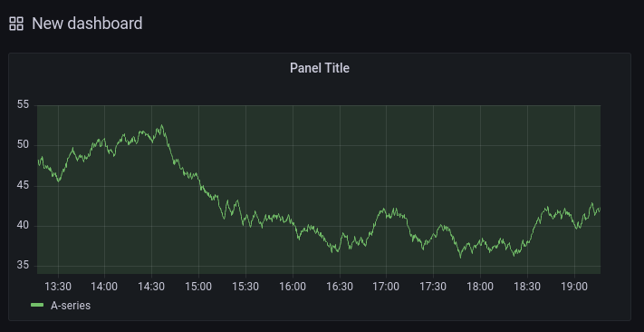Toggle the A-series legend entry
This screenshot has height=332, width=644.
[71, 306]
